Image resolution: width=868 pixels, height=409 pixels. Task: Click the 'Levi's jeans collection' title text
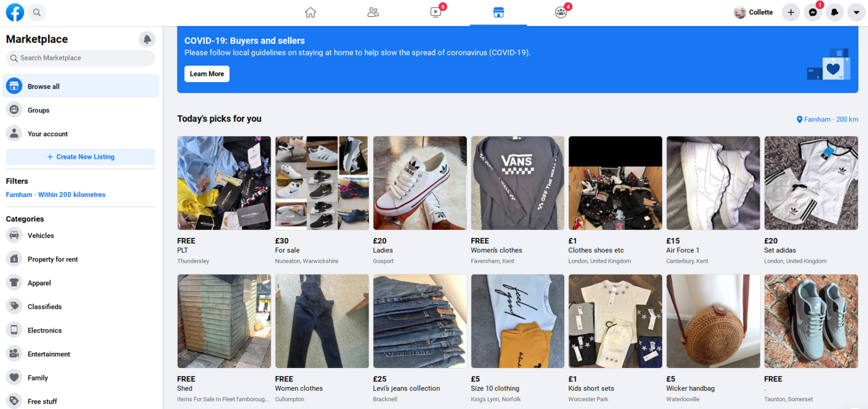[x=406, y=388]
